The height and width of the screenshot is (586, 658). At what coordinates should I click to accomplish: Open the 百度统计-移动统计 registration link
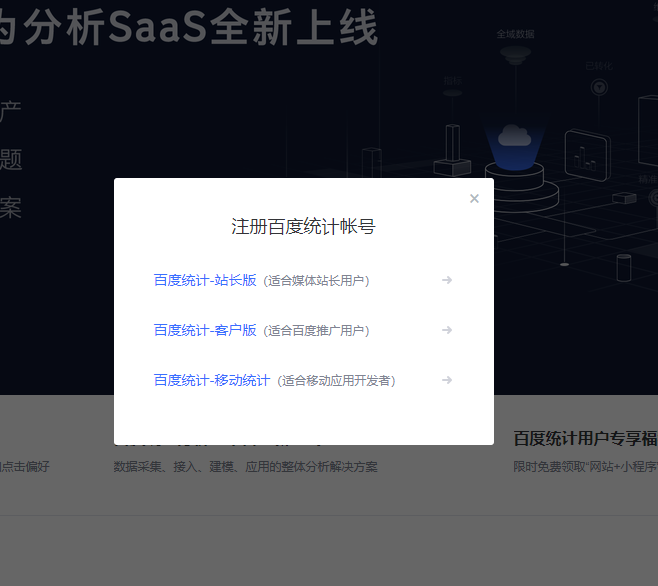click(x=212, y=380)
